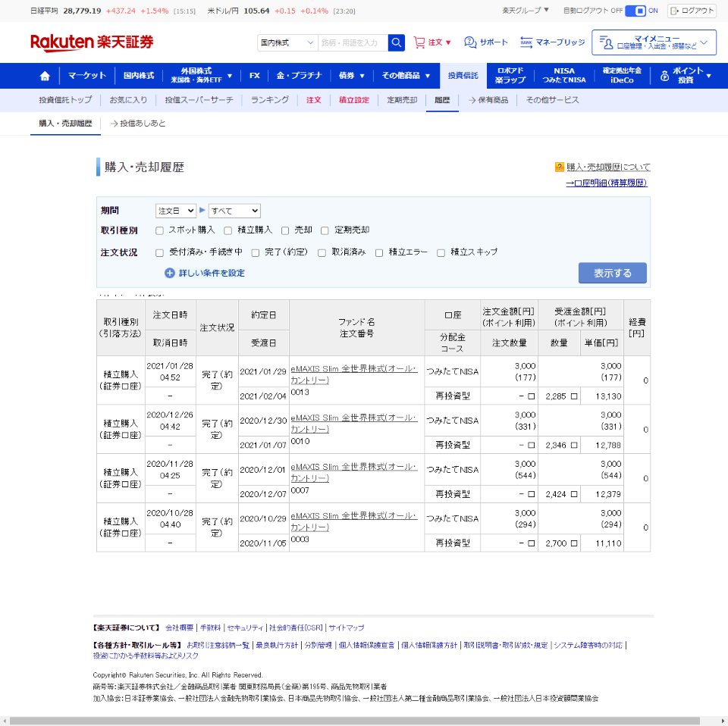Screen dimensions: 728x726
Task: Select the 投資信託 tab
Action: click(x=463, y=76)
